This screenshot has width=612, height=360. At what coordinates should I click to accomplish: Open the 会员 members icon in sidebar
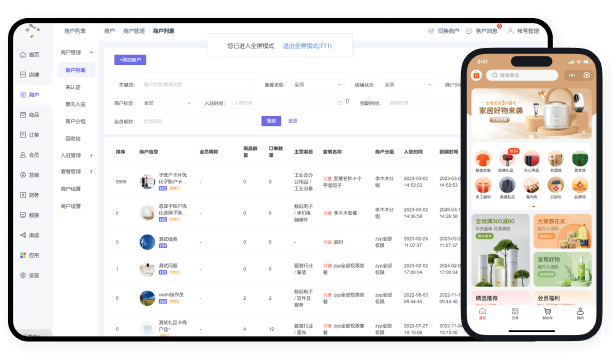(23, 155)
